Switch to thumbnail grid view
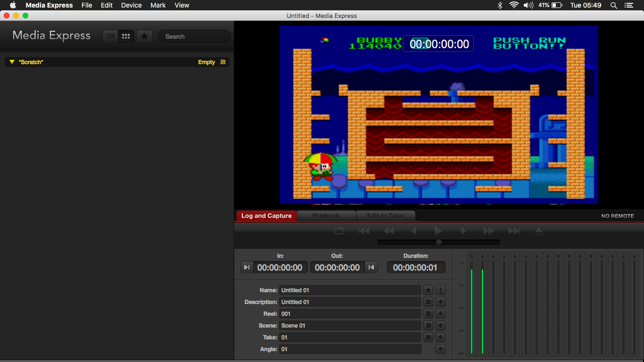The height and width of the screenshot is (362, 644). click(126, 36)
